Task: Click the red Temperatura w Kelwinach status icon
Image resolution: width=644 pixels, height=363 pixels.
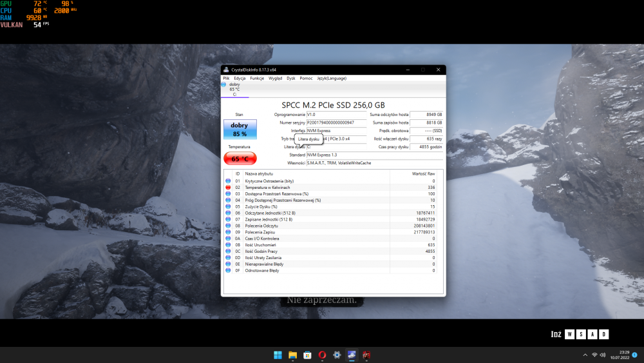Action: coord(228,188)
